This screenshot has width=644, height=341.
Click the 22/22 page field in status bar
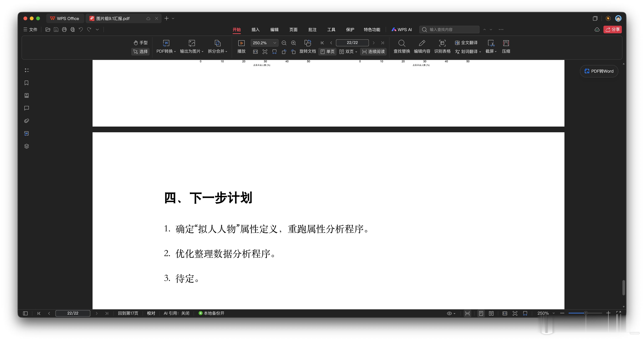[x=73, y=313]
